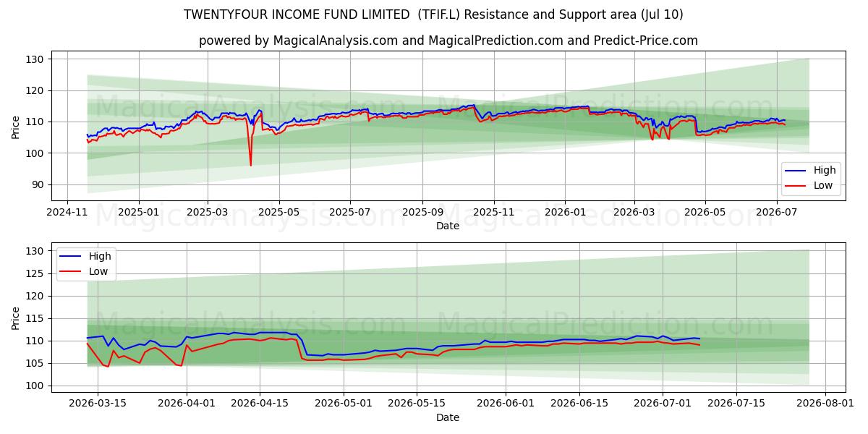The image size is (868, 434).
Task: Click 'High' in the top chart legend
Action: tap(824, 171)
